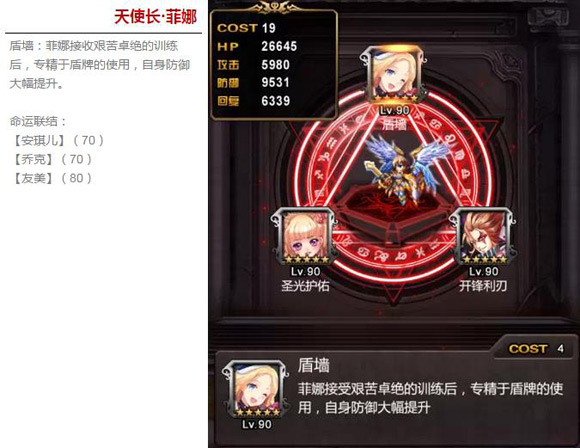Viewport: 580px width, 448px height.
Task: Click the 开锋利刃 skill name label
Action: pyautogui.click(x=483, y=286)
